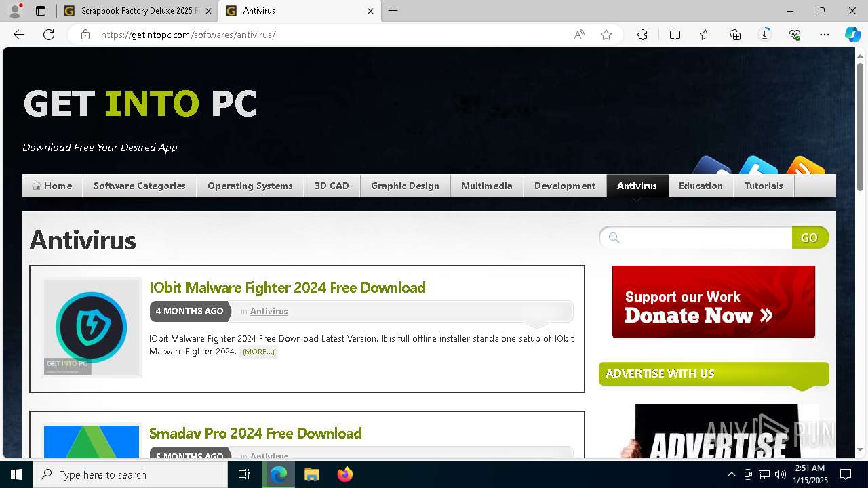Close the Scrapbook Factory Deluxe tab
Image resolution: width=868 pixels, height=488 pixels.
pos(208,11)
